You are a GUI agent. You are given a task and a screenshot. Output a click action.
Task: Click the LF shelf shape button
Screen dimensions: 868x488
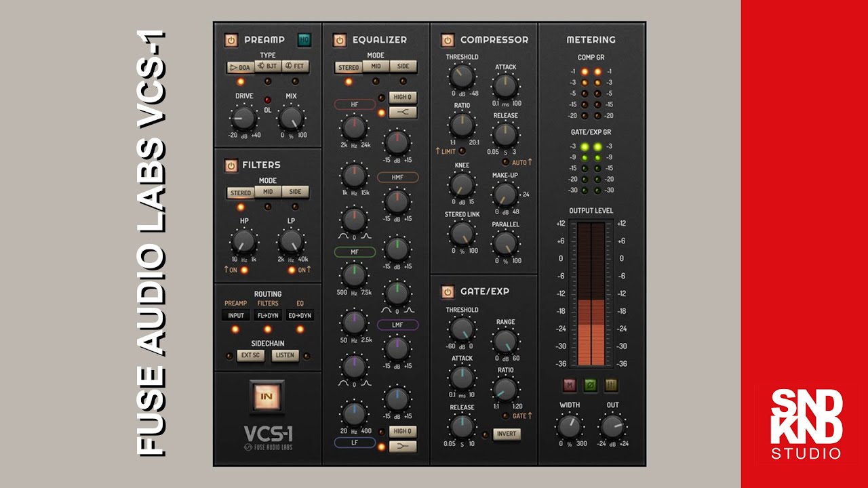click(x=403, y=445)
